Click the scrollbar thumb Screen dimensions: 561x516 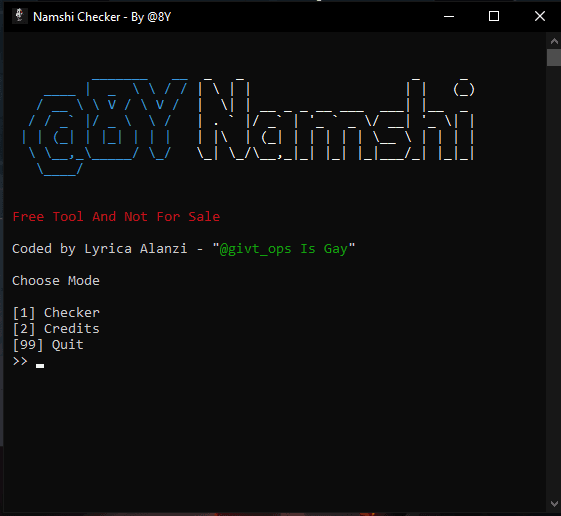pos(554,58)
